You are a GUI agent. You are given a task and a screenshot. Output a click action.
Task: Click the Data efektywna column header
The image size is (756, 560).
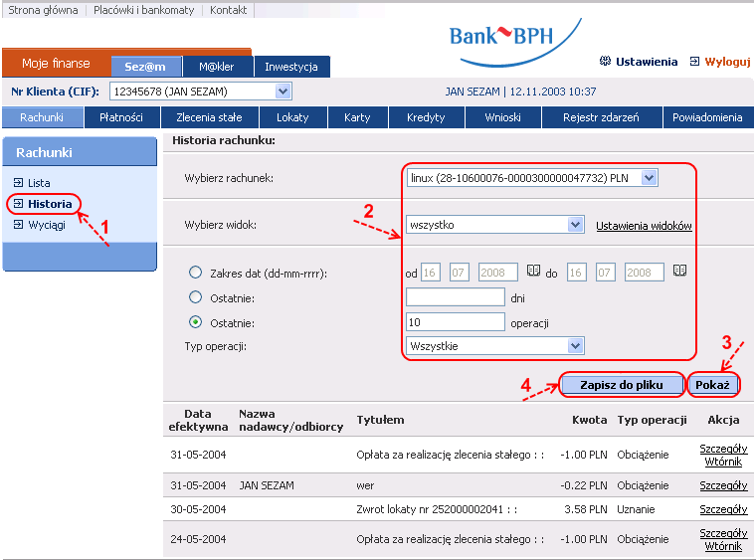point(198,420)
